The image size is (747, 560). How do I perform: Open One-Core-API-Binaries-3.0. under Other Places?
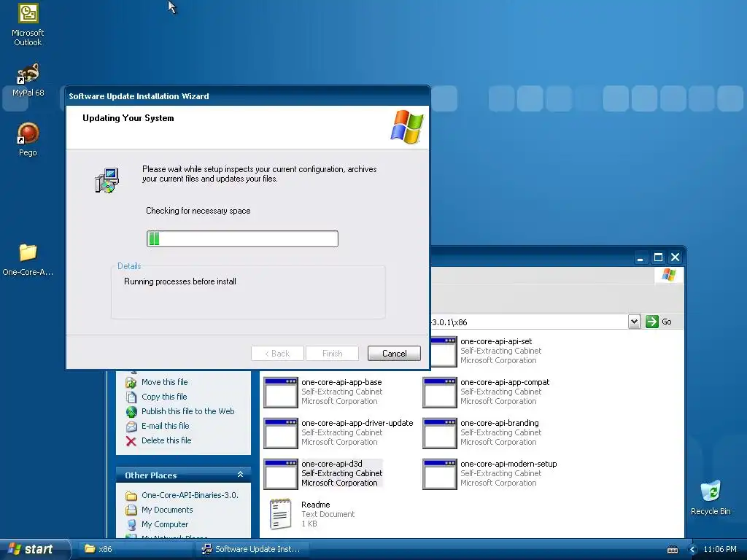pos(190,495)
